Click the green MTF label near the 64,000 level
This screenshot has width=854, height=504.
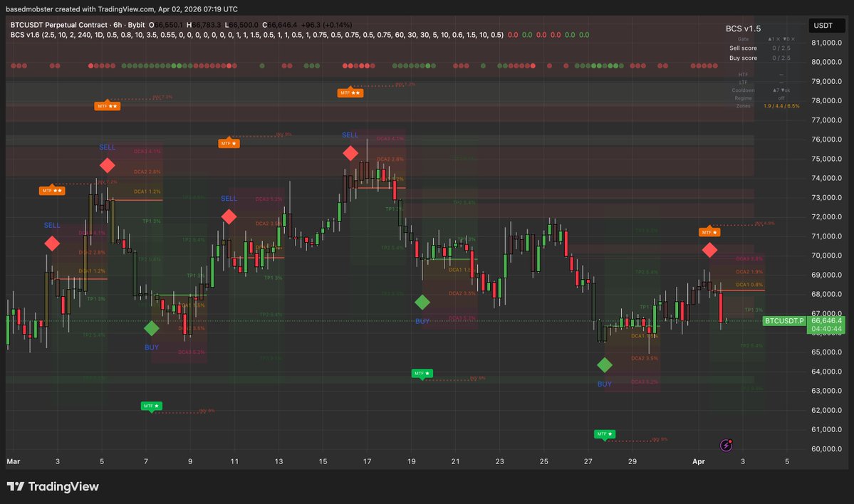pyautogui.click(x=422, y=374)
